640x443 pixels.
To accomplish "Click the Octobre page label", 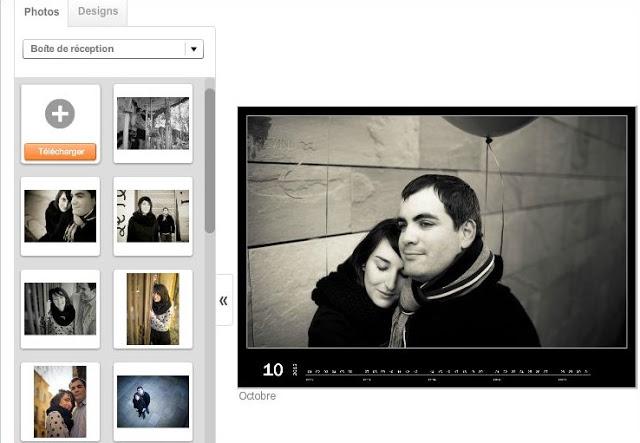I will [257, 396].
